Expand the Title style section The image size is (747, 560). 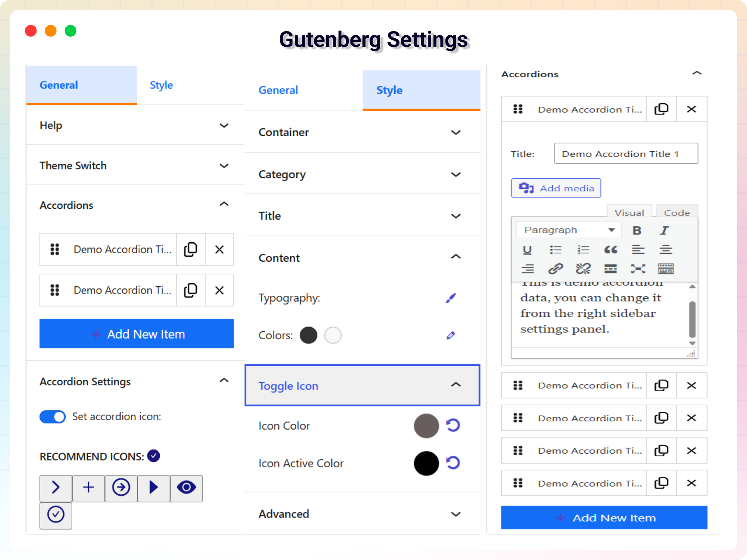(x=362, y=216)
